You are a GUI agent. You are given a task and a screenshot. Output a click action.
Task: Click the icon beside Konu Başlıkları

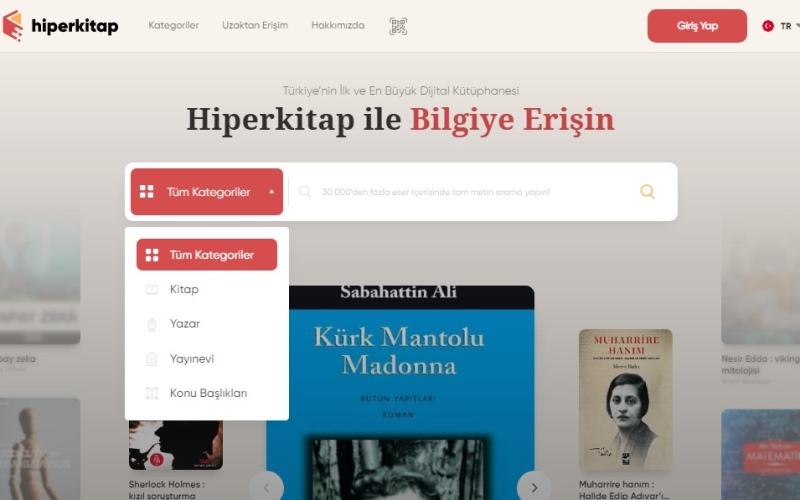pos(152,393)
